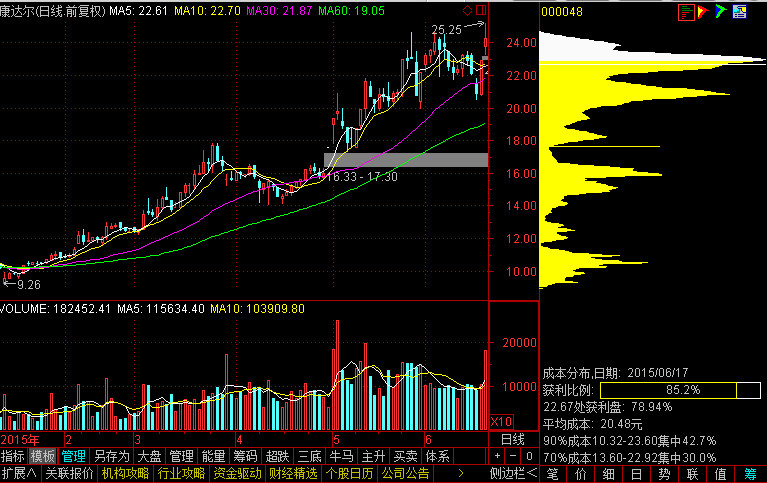Toggle the X10 volume scale marker
Viewport: 767px width, 483px height.
pyautogui.click(x=500, y=421)
